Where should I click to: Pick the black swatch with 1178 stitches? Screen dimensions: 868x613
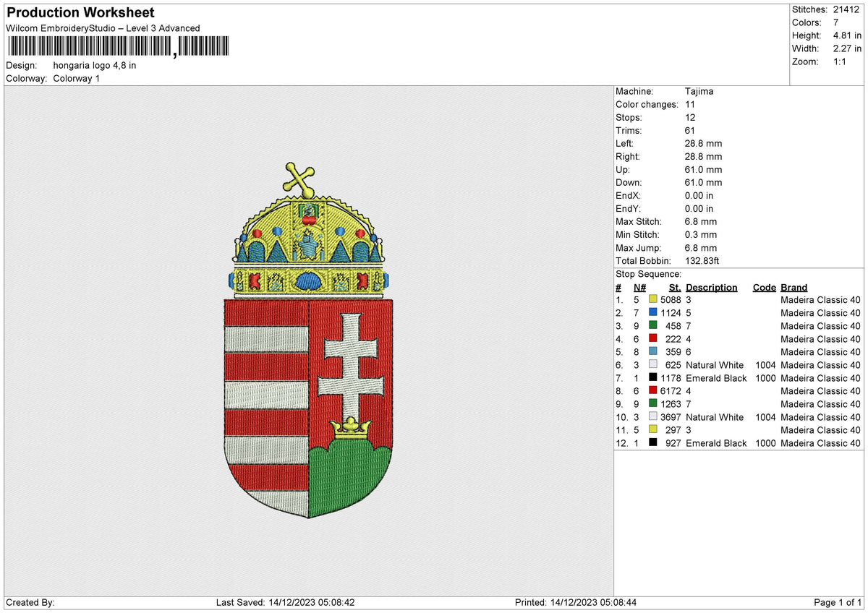point(653,377)
